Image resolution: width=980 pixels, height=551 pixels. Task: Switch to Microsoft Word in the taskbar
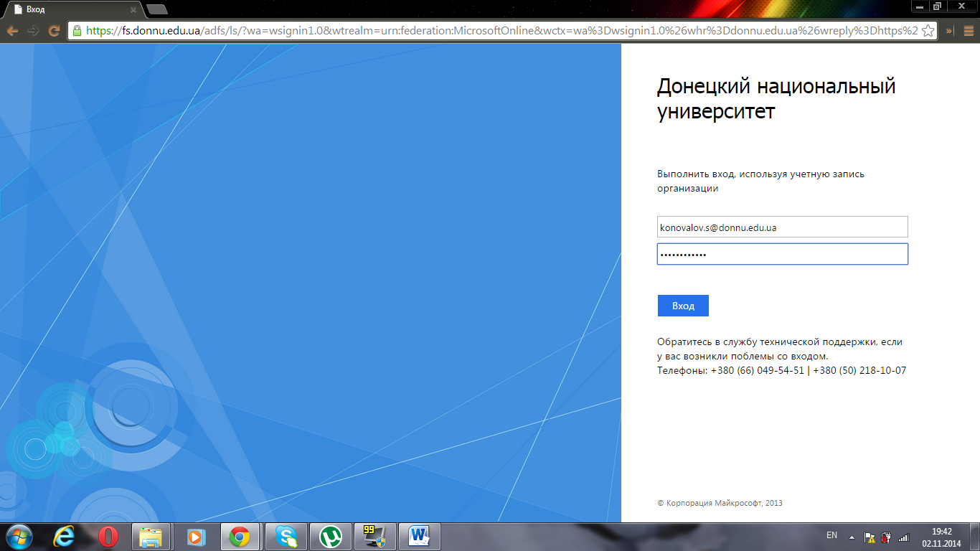pyautogui.click(x=419, y=536)
